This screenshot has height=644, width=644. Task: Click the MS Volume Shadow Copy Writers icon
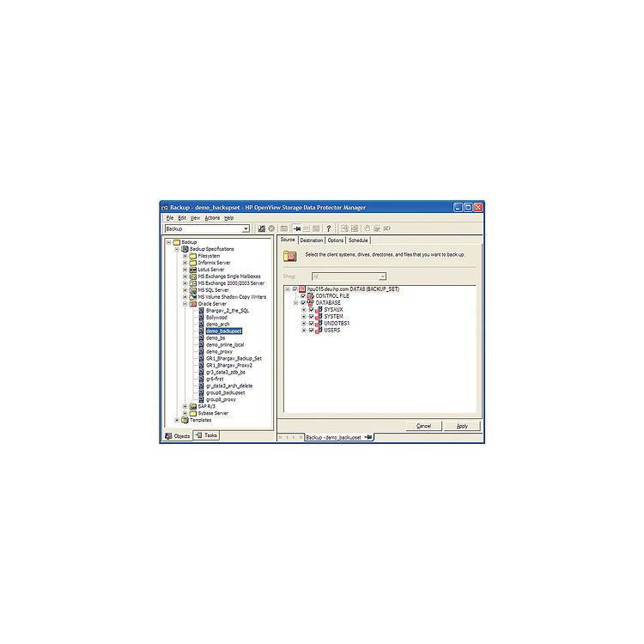[x=193, y=297]
